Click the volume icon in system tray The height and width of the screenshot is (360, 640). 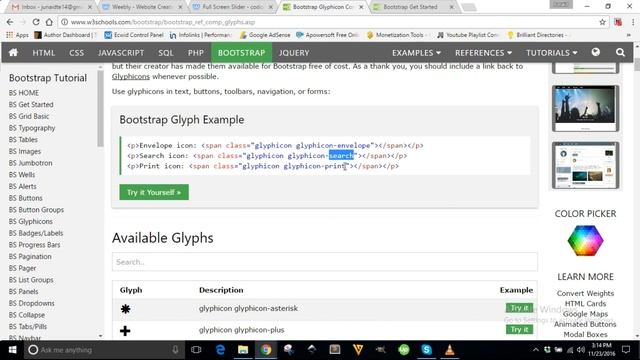[x=580, y=350]
